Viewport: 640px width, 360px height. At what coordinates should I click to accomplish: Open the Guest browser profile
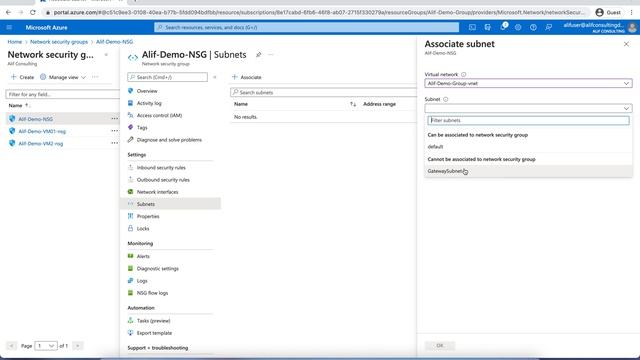click(608, 12)
